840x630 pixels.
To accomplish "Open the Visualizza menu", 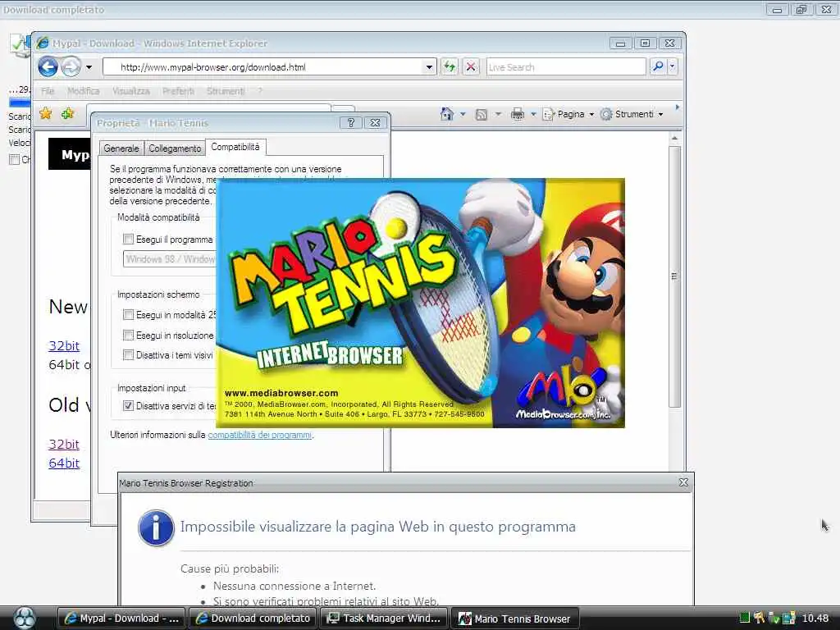I will [x=131, y=91].
